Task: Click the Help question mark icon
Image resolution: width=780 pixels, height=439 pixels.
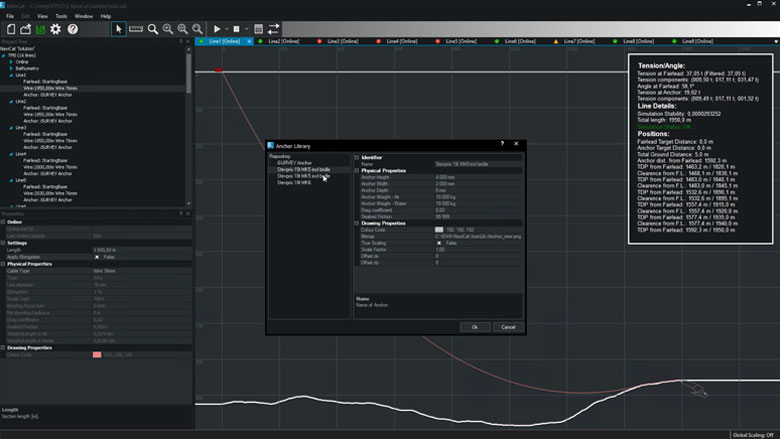Action: [x=72, y=29]
